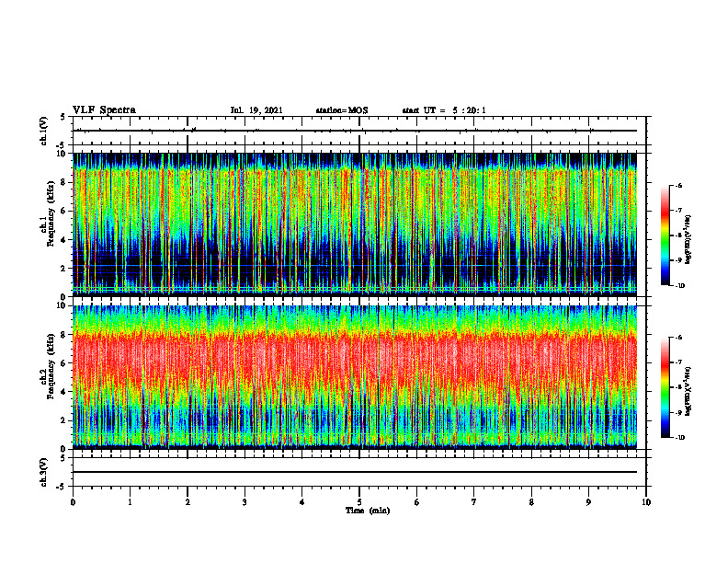
Task: Click the ch.2 spectrogram color scale bar
Action: pos(665,387)
